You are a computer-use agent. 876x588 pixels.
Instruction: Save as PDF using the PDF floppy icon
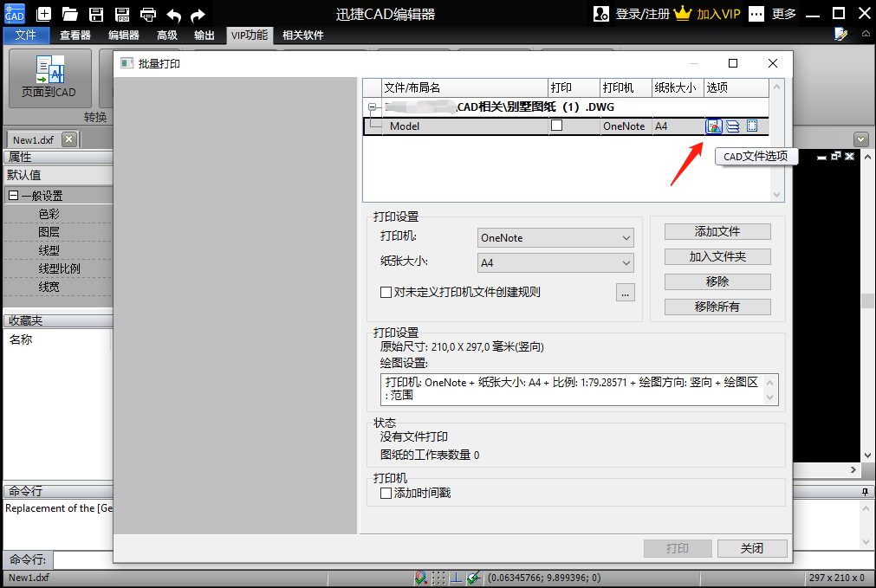(x=122, y=14)
